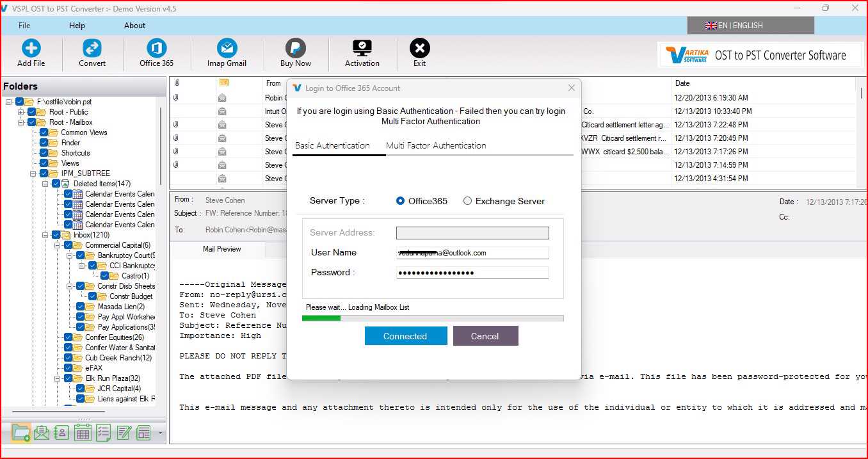Image resolution: width=868 pixels, height=459 pixels.
Task: Click the Add File toolbar icon
Action: (31, 48)
